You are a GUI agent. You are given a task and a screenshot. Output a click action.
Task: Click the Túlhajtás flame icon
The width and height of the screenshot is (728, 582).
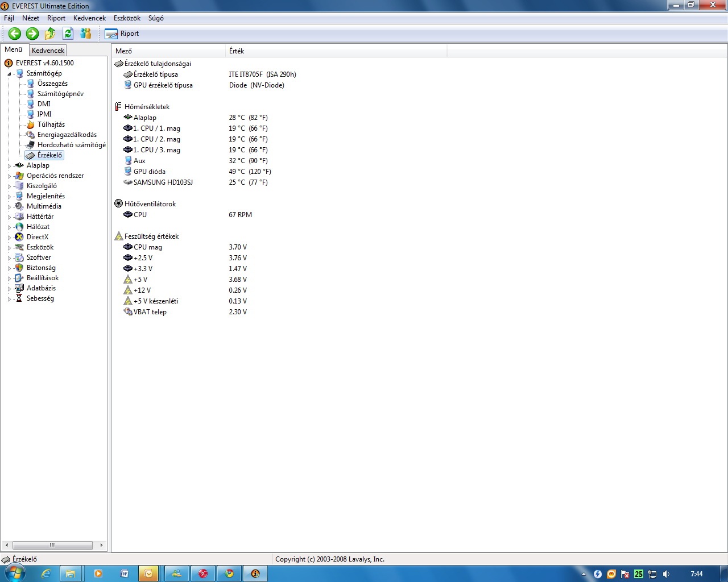(x=31, y=124)
